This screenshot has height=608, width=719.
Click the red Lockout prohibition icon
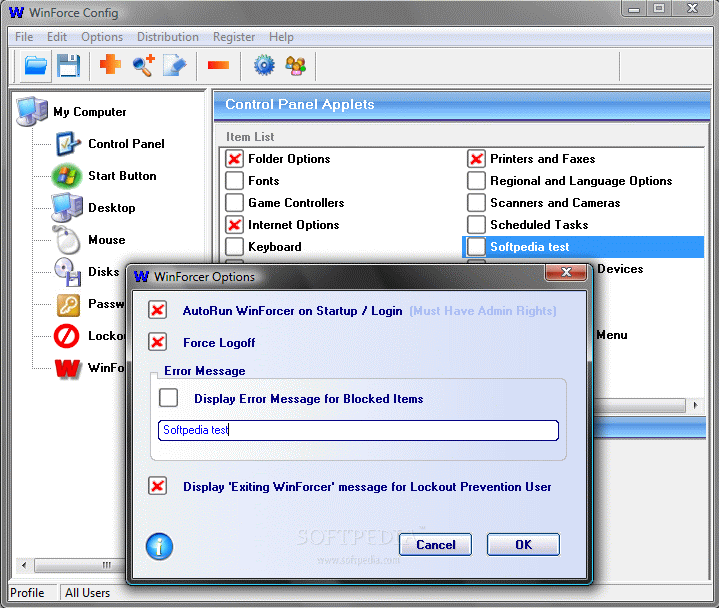(67, 336)
